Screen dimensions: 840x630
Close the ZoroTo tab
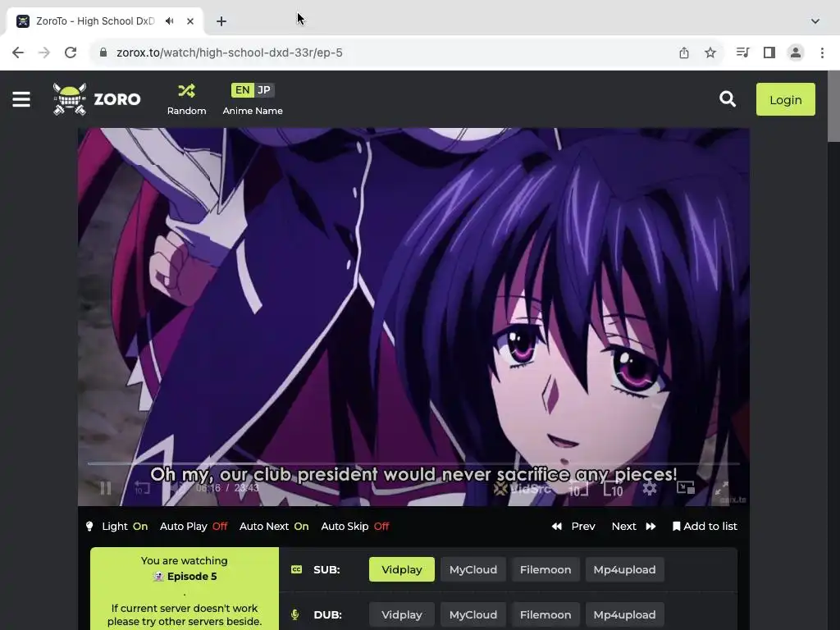click(x=190, y=21)
